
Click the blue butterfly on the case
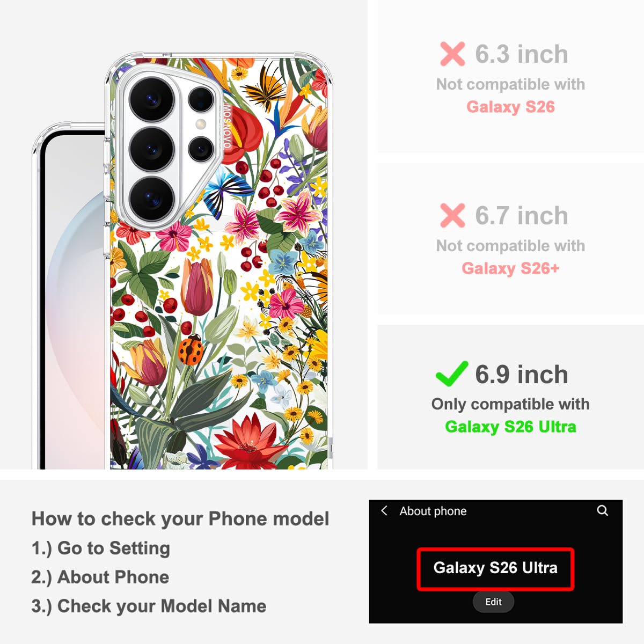pyautogui.click(x=228, y=191)
